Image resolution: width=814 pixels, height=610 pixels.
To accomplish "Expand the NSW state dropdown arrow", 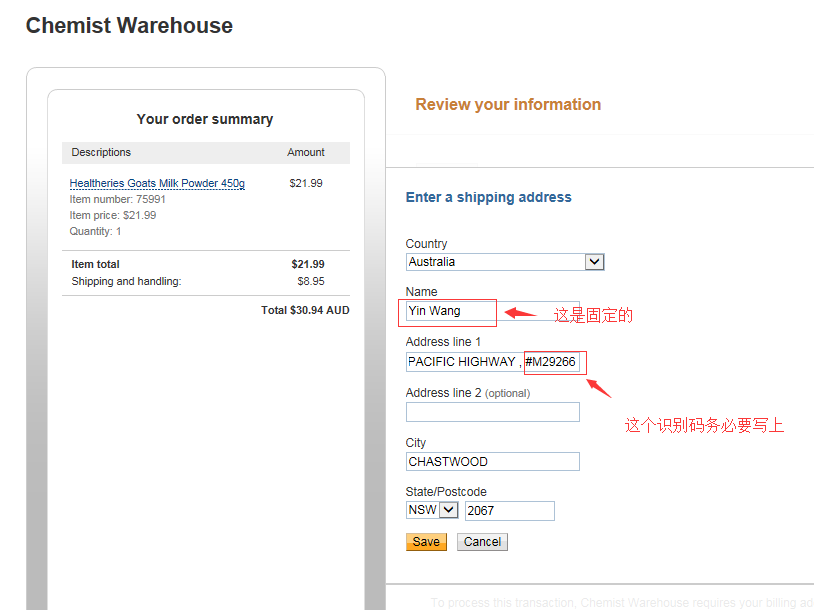I will pyautogui.click(x=449, y=510).
